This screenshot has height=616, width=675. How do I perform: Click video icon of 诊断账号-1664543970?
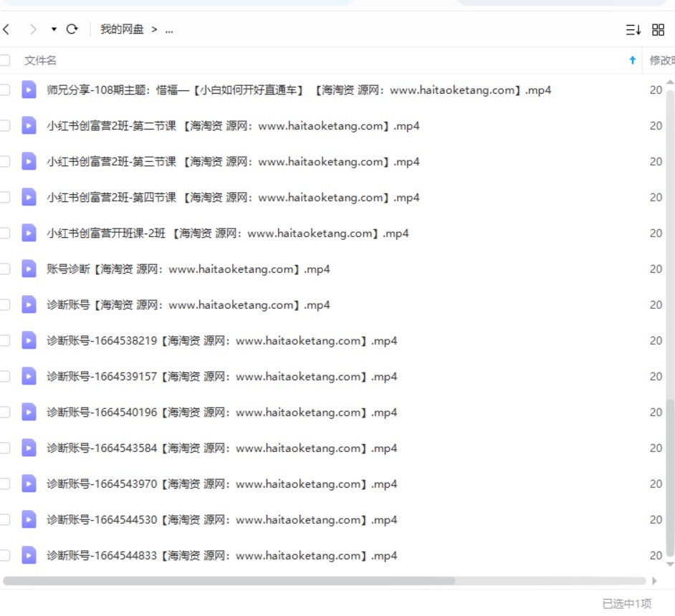29,484
